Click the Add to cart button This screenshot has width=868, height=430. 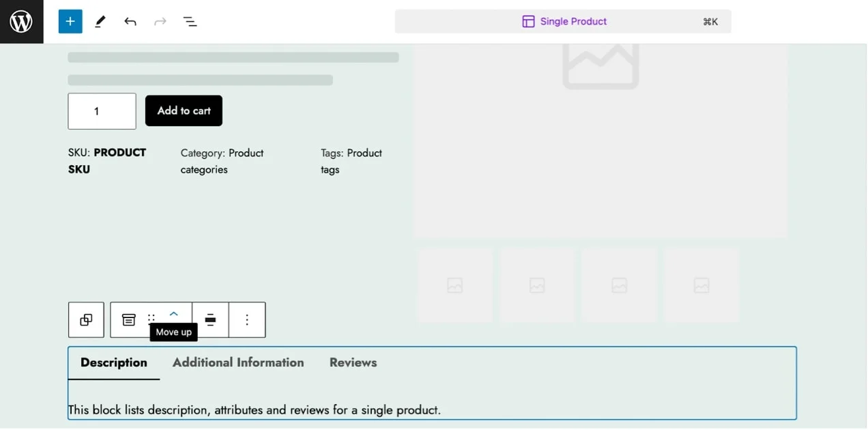tap(184, 111)
